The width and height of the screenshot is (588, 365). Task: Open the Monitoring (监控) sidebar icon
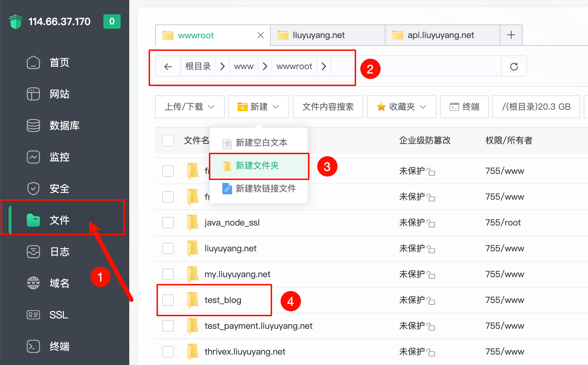(33, 157)
